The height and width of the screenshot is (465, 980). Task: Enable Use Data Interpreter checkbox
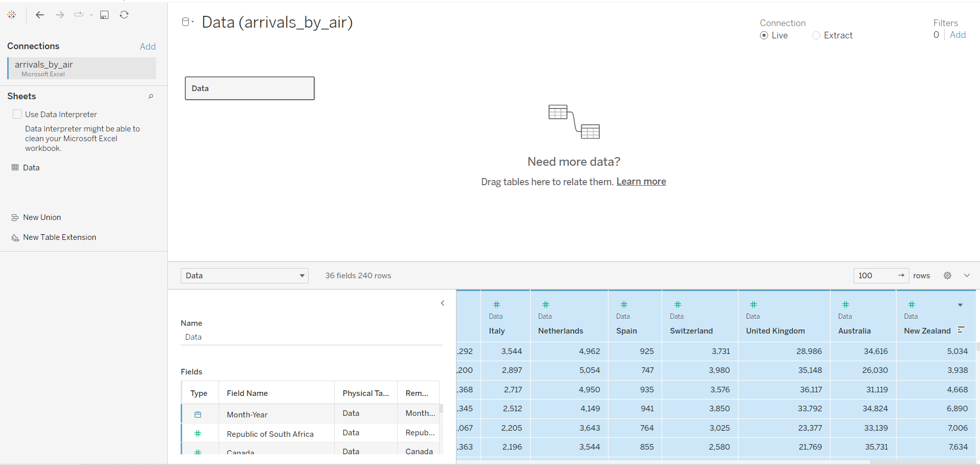tap(18, 115)
